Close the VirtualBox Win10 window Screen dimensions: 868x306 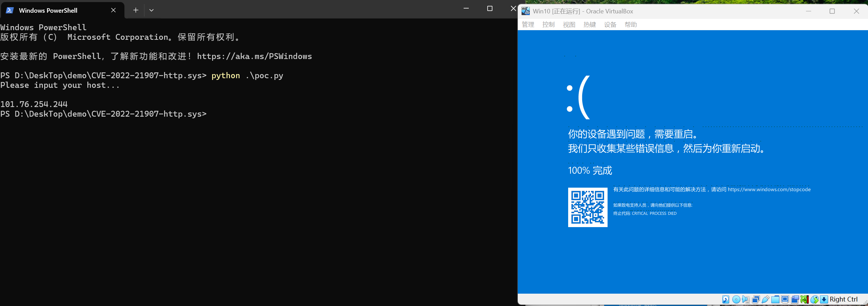click(856, 11)
